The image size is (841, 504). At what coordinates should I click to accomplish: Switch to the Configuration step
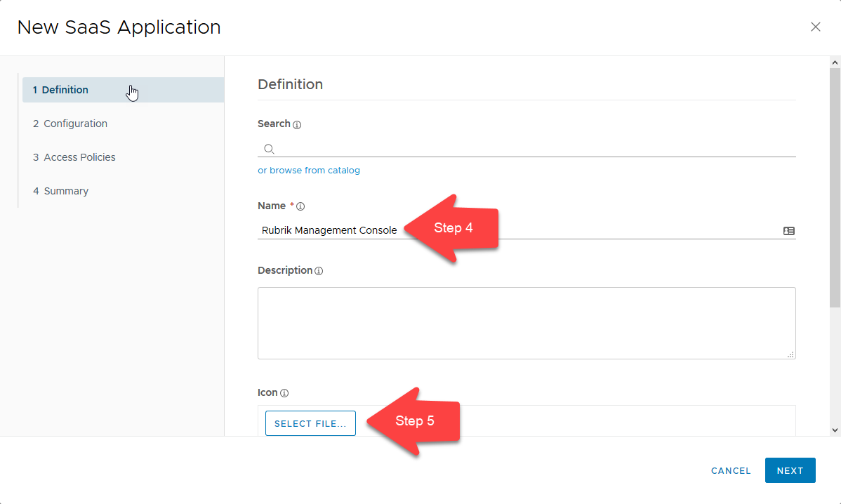75,123
